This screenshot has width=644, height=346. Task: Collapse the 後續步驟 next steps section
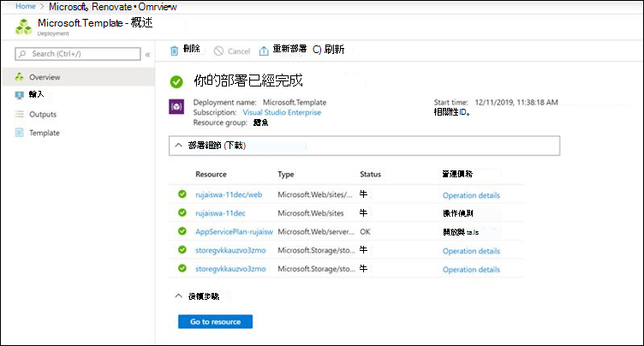tap(178, 295)
